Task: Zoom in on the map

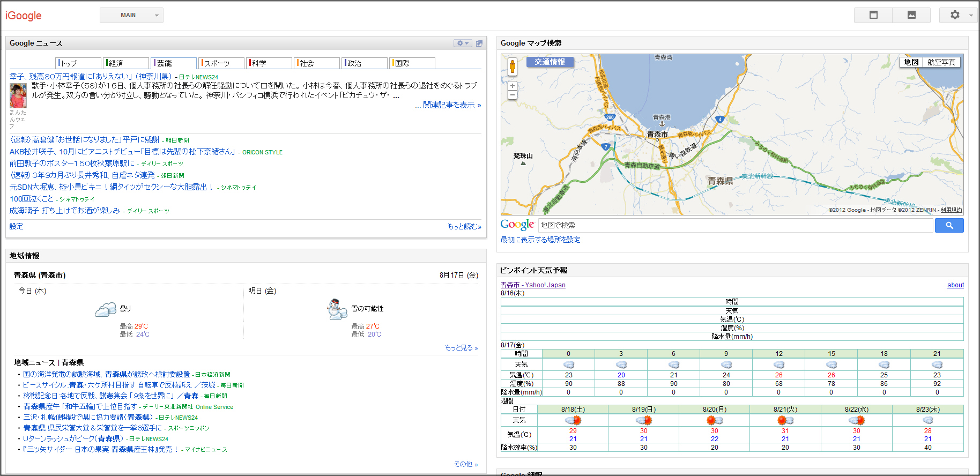Action: click(x=513, y=86)
